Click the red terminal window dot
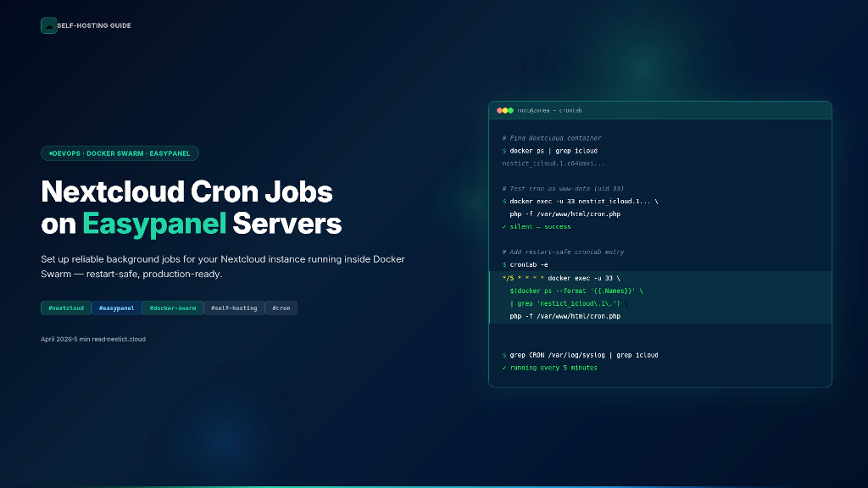 point(499,111)
